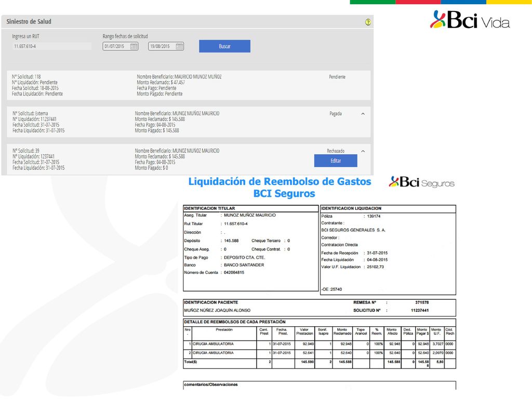Click Total($) row label

click(x=190, y=362)
